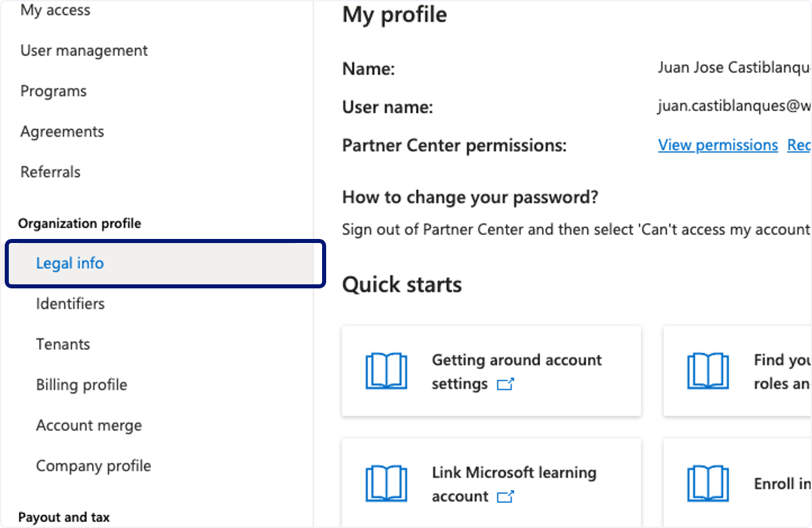The width and height of the screenshot is (812, 528).
Task: Click the user name starting with juan.castiblanques
Action: (x=734, y=106)
